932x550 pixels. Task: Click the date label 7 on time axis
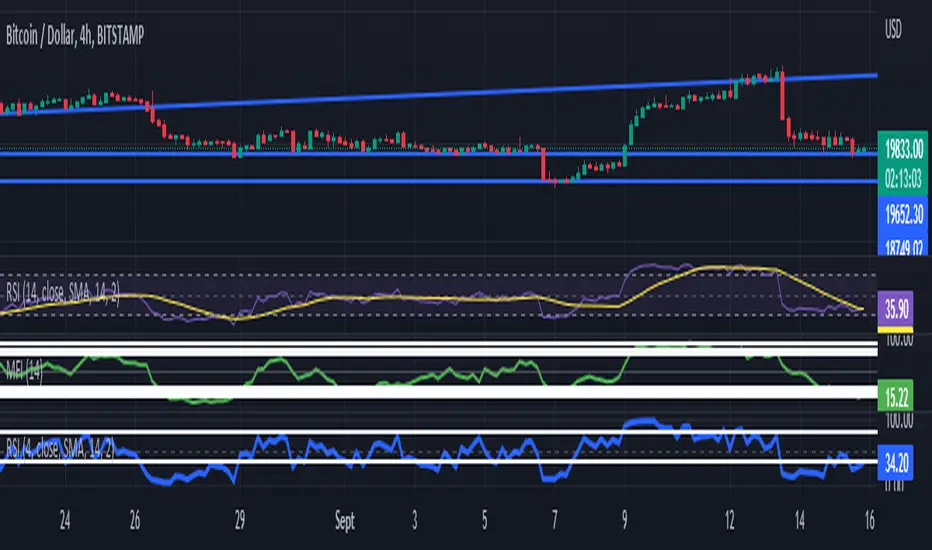pos(555,521)
